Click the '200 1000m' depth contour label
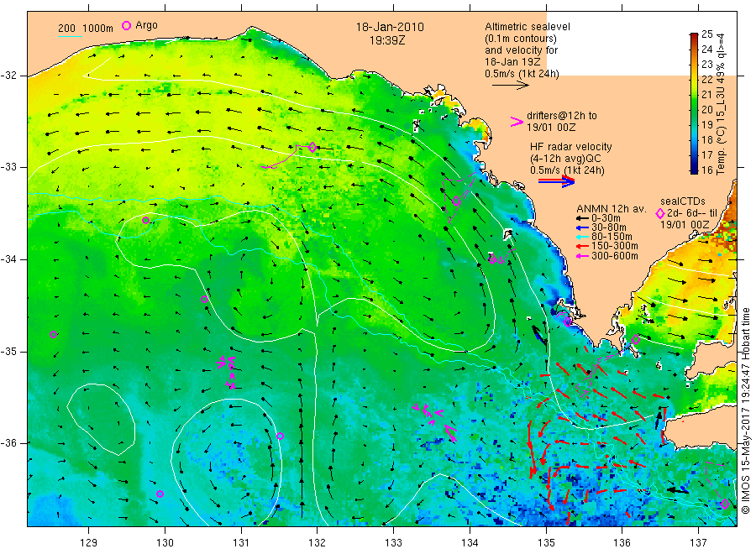The height and width of the screenshot is (554, 756). [x=86, y=28]
